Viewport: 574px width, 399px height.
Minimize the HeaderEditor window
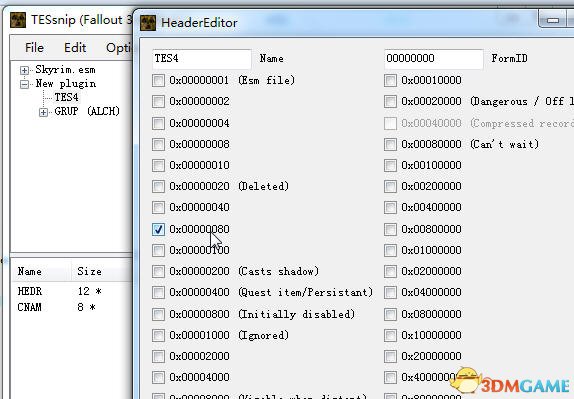tap(553, 20)
